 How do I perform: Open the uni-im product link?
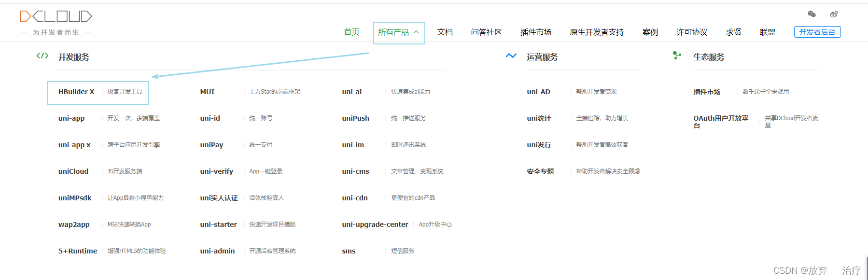pos(353,145)
